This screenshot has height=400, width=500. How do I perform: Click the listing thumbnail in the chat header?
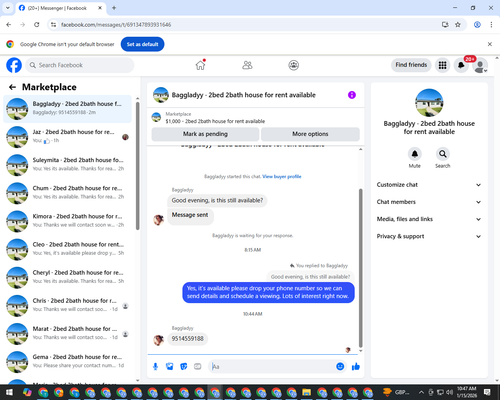pos(161,95)
